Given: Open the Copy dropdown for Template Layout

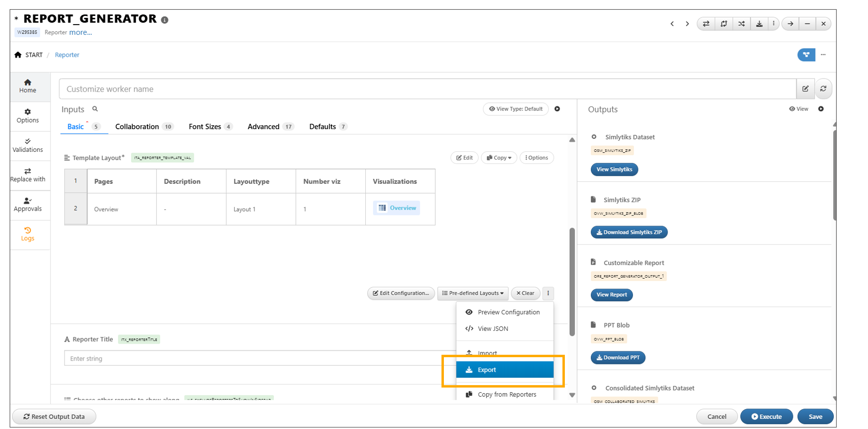Looking at the screenshot, I should [499, 158].
